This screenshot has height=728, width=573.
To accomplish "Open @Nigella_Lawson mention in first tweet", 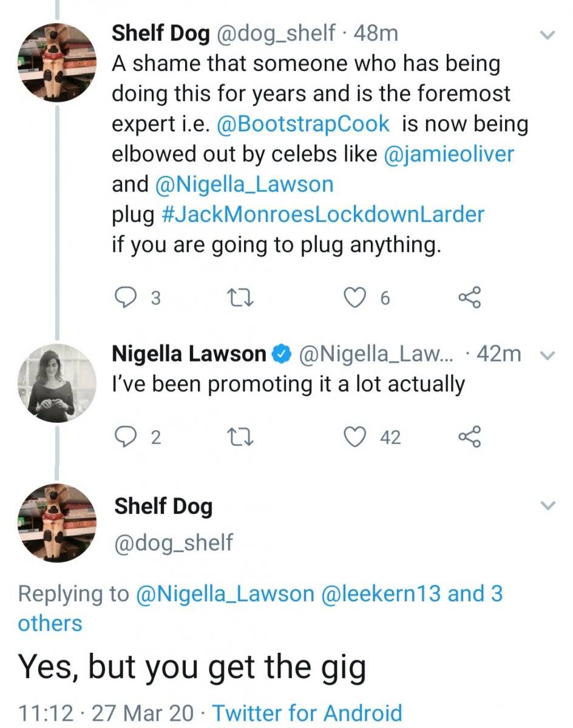I will [245, 184].
